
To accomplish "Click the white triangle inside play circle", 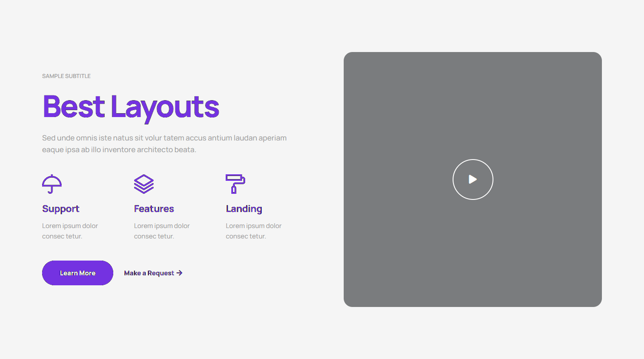I will pyautogui.click(x=473, y=179).
